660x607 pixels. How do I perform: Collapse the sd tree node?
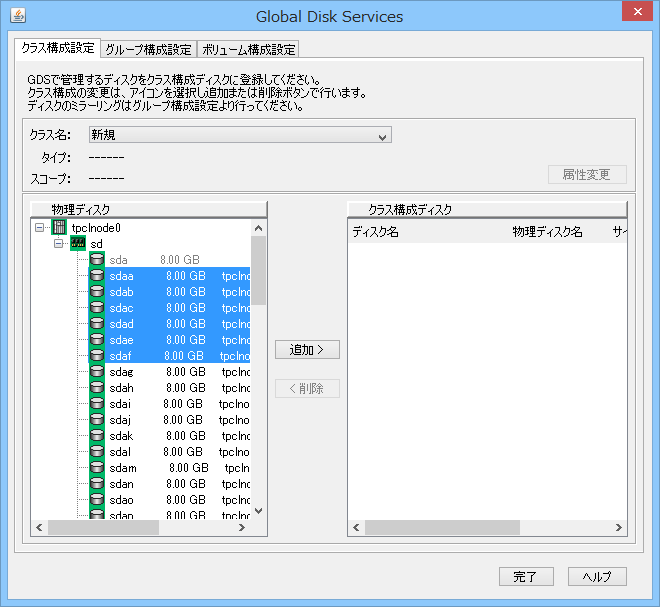pyautogui.click(x=59, y=244)
